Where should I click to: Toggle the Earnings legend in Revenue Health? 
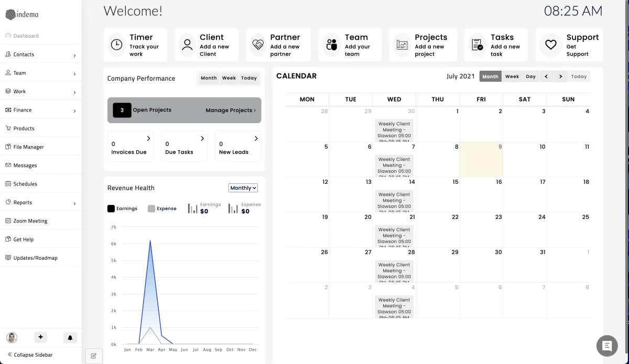coord(122,208)
